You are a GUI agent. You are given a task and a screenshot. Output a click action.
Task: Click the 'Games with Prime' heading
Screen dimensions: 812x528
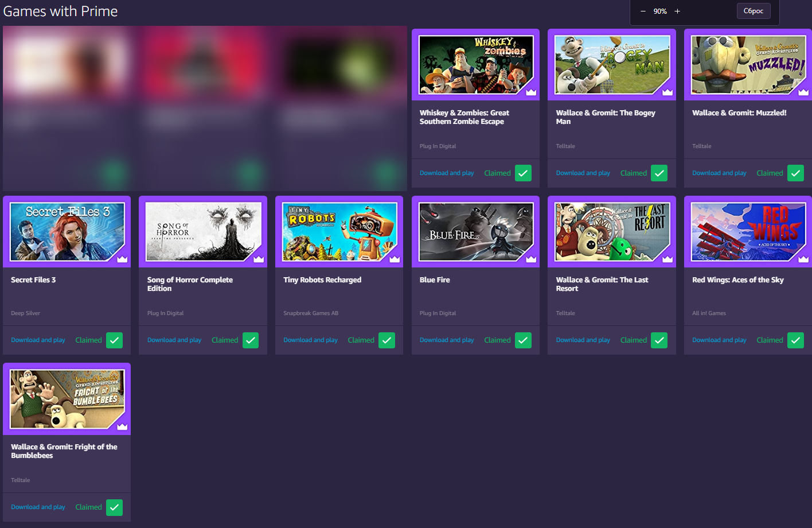[x=60, y=11]
